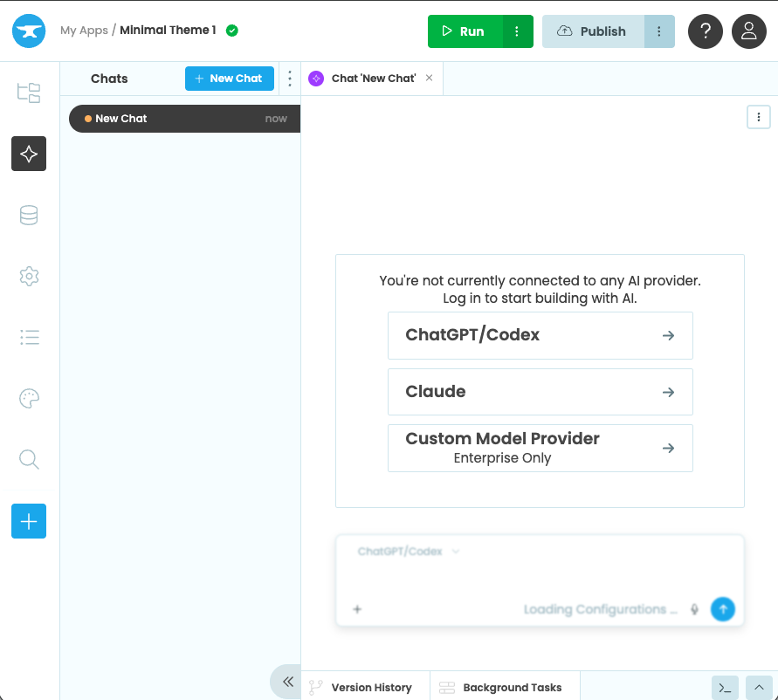Collapse the sidebar panel with double chevron
The height and width of the screenshot is (700, 778).
pyautogui.click(x=288, y=681)
